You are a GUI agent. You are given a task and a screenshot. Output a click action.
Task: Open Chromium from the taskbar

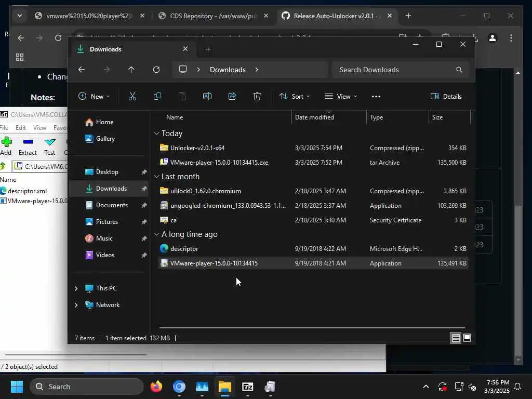(179, 387)
